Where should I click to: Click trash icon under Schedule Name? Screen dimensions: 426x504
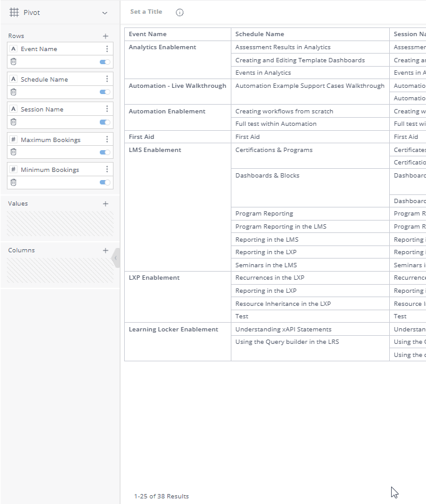click(13, 92)
